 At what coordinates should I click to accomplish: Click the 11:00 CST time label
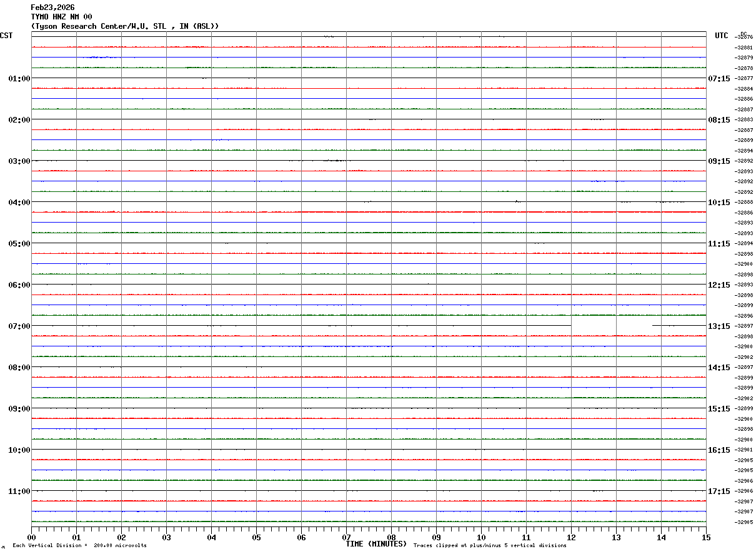pyautogui.click(x=19, y=491)
